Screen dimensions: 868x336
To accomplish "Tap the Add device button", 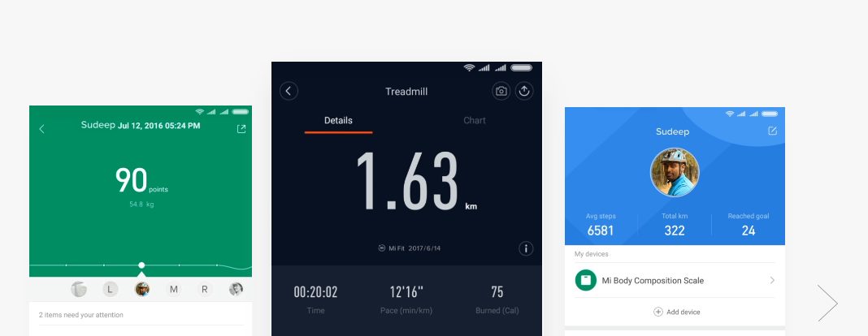I will (676, 312).
